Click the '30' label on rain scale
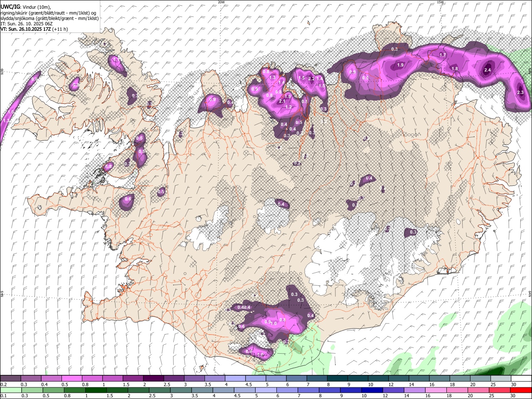 click(514, 396)
